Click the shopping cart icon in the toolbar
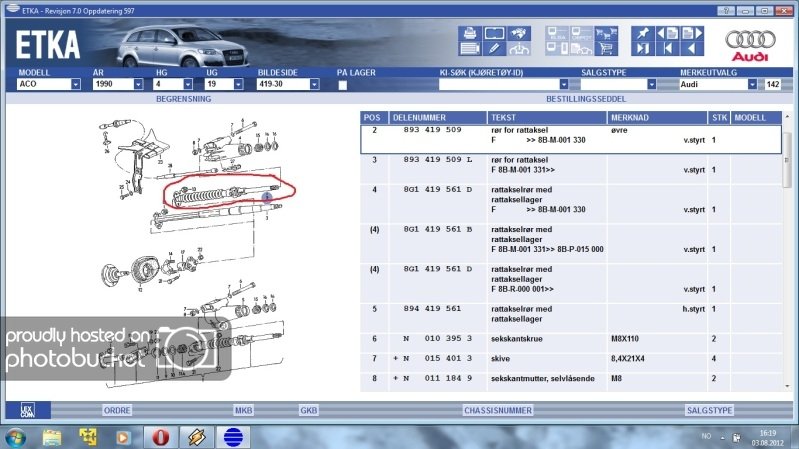The image size is (799, 449). pos(604,48)
